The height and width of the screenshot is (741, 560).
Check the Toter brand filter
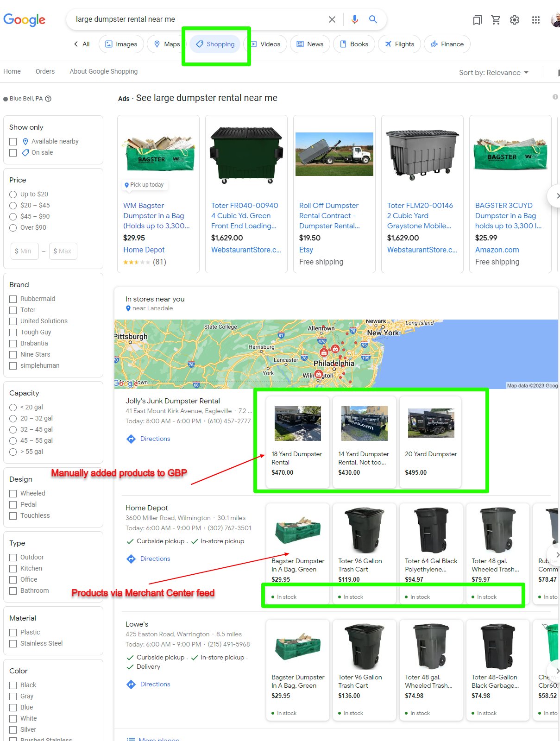click(13, 310)
